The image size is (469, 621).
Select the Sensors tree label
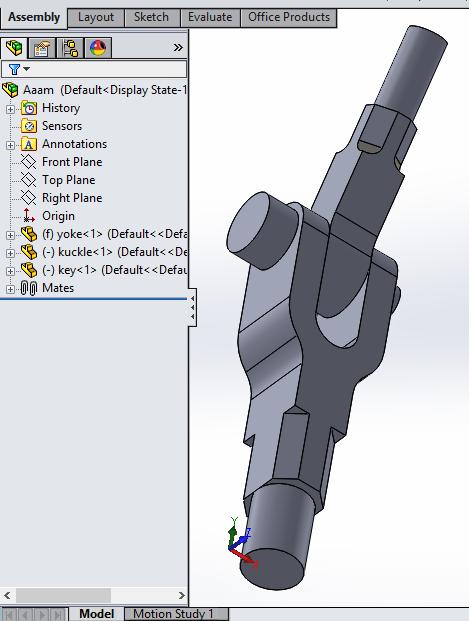tap(62, 126)
